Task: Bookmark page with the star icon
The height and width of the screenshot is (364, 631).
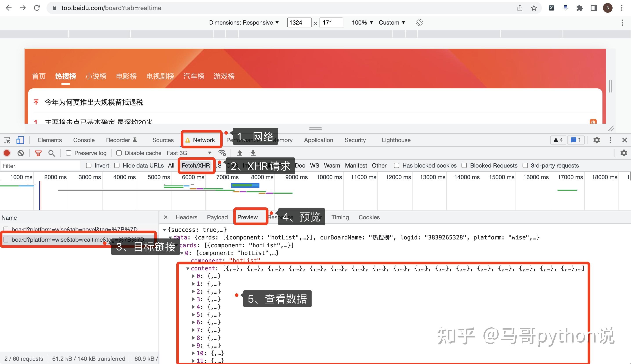Action: tap(534, 8)
